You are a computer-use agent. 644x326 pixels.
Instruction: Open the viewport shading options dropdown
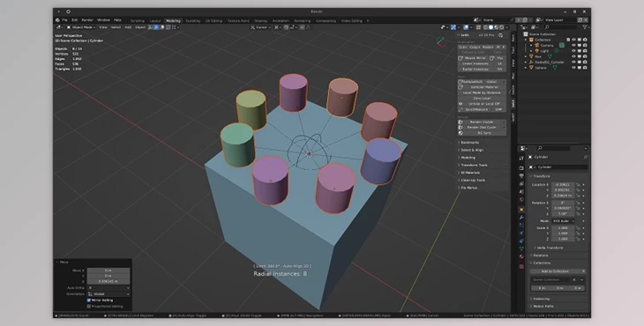pos(507,27)
